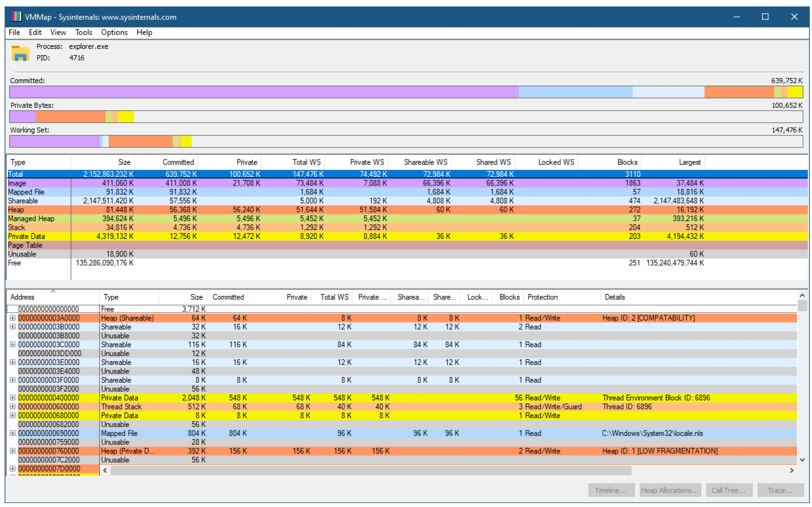Click the Timeline... button
Viewport: 812px width, 507px height.
click(x=611, y=490)
